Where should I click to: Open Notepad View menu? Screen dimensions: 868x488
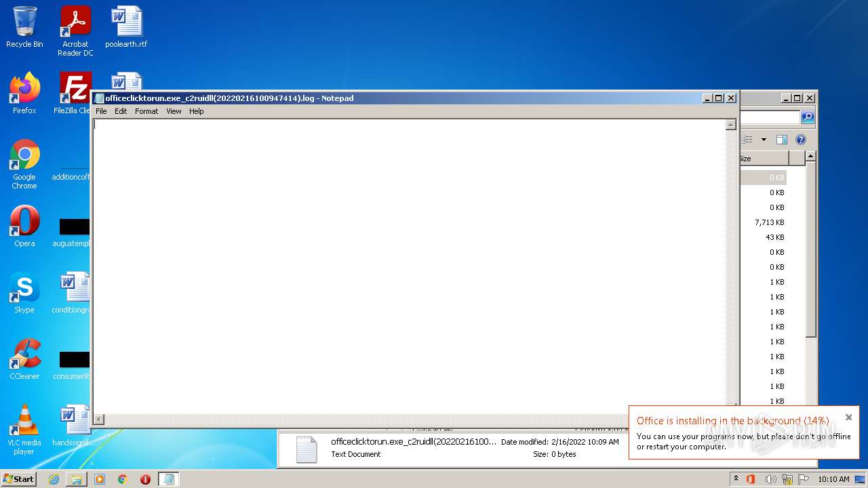click(174, 111)
